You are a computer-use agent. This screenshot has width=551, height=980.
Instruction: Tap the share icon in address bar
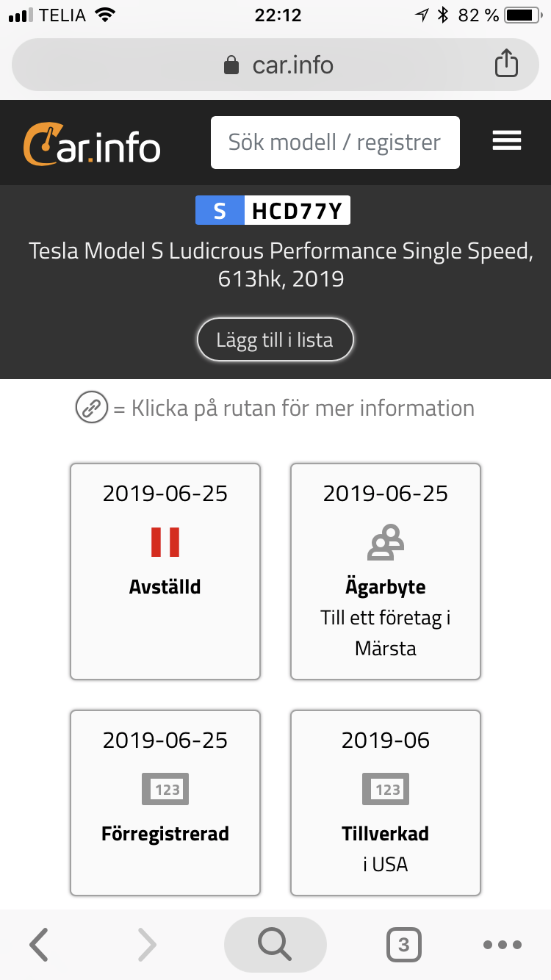pyautogui.click(x=506, y=64)
